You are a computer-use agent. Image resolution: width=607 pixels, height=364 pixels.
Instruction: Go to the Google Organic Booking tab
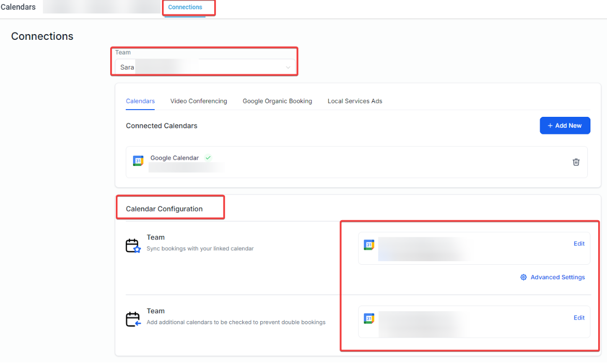point(277,101)
